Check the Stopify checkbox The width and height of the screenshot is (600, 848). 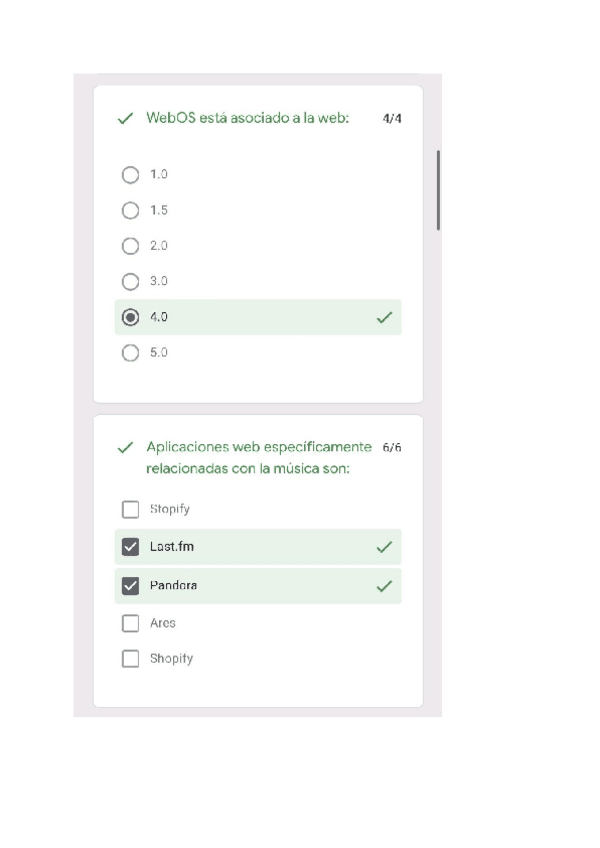(x=130, y=510)
